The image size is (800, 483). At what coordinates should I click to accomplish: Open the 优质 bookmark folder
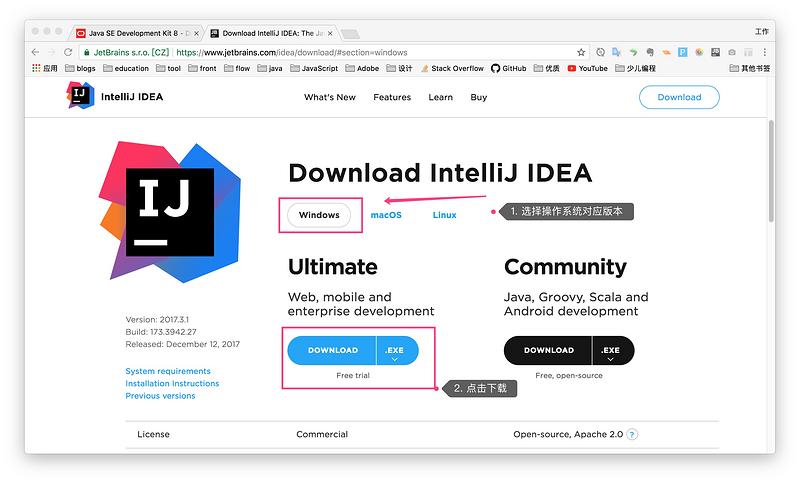[546, 68]
